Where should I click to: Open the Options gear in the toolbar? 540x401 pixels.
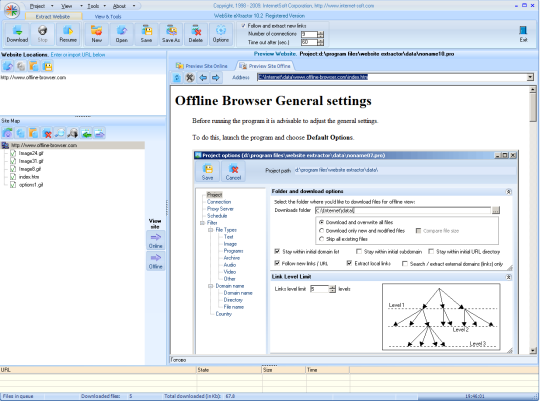tap(221, 34)
